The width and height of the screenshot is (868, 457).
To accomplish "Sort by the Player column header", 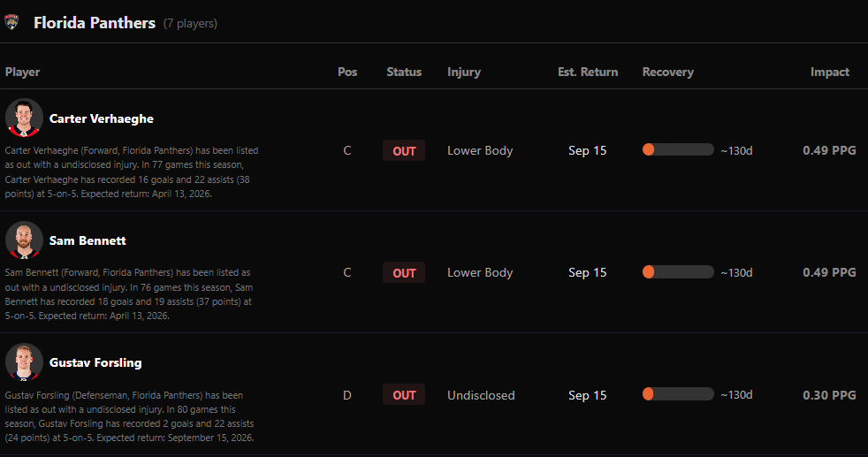I will [23, 72].
